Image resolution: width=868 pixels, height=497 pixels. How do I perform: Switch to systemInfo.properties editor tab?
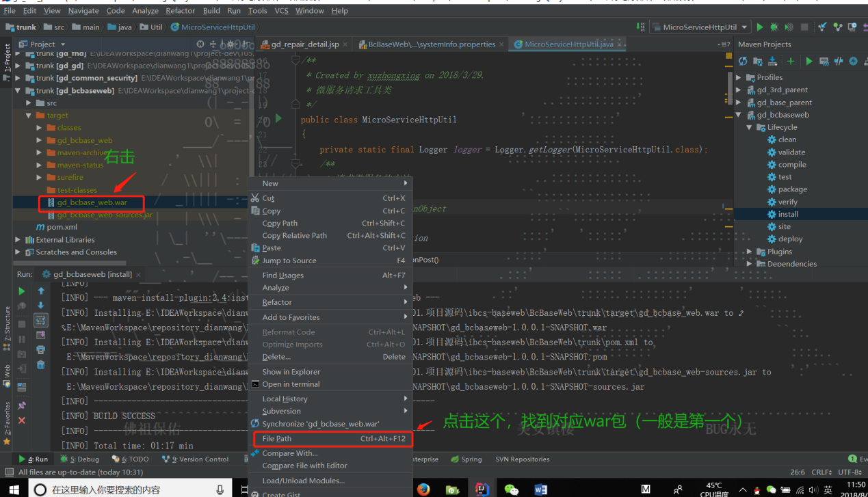point(431,44)
